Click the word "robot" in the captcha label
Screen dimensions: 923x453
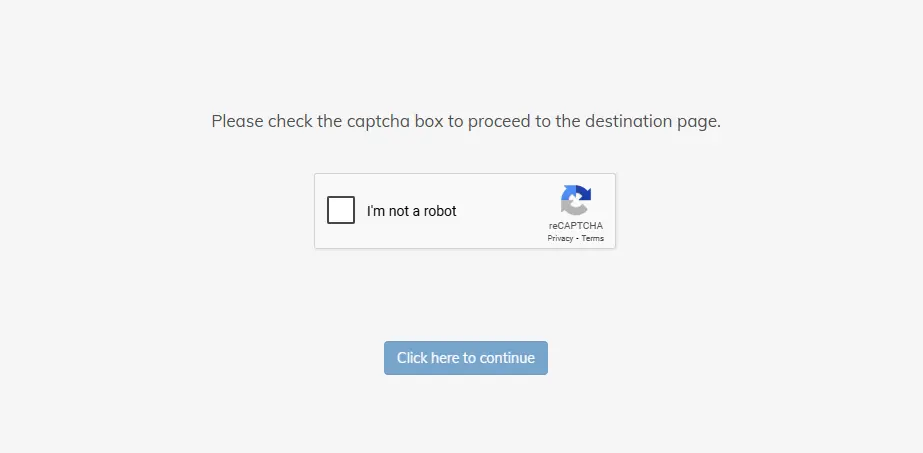(x=440, y=211)
